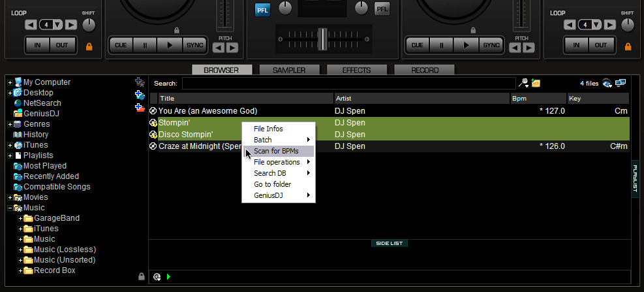Halve the right deck loop length arrow

[x=570, y=25]
